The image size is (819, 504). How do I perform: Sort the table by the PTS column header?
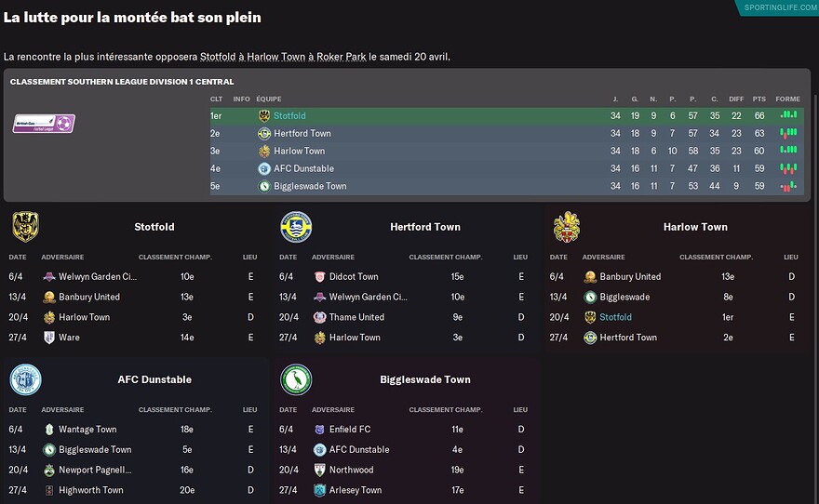click(x=759, y=99)
